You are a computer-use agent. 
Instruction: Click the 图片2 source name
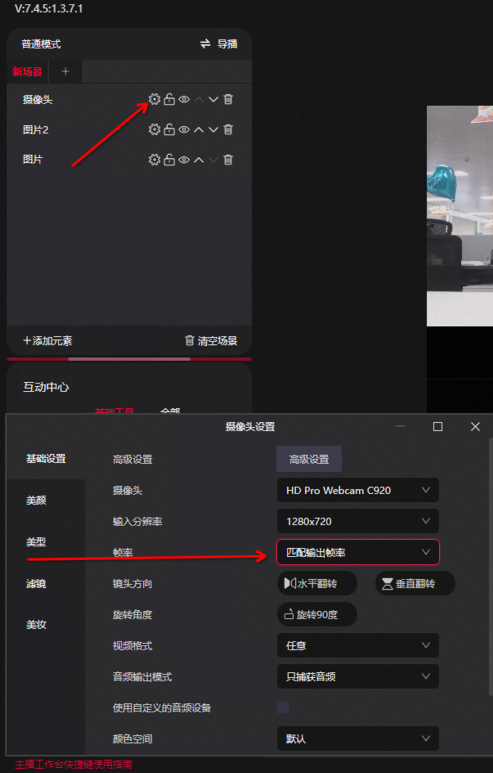point(35,130)
